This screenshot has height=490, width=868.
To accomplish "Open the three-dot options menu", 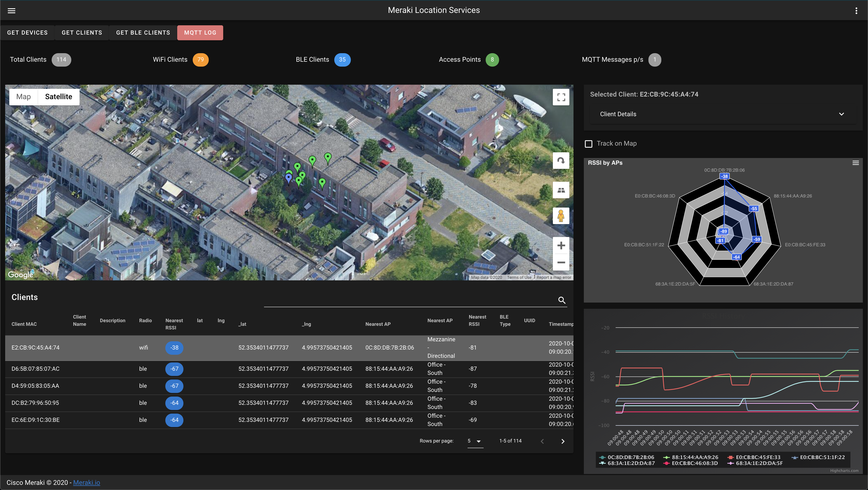I will tap(856, 11).
